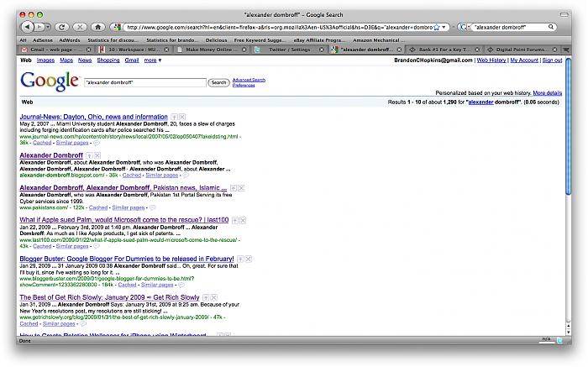Open the Maps link

click(66, 60)
